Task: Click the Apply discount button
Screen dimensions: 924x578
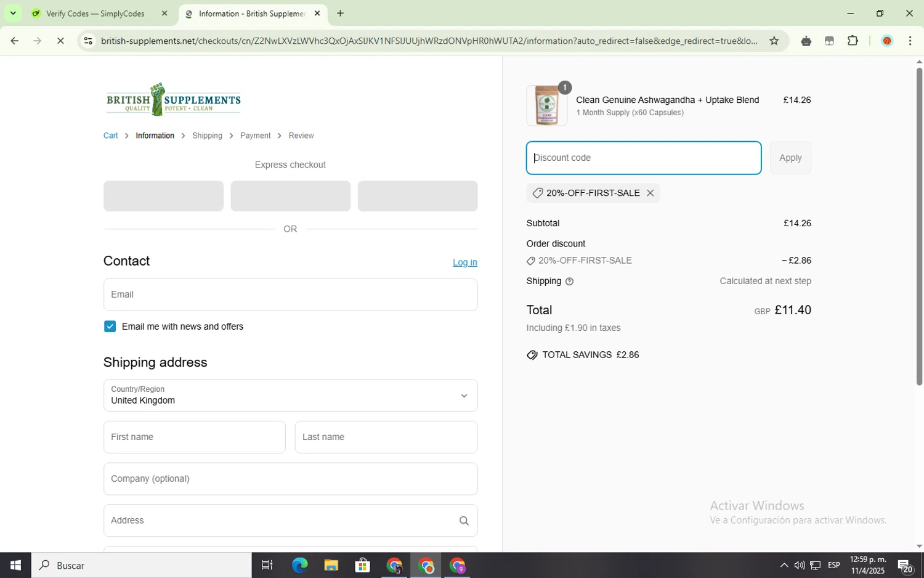Action: (790, 158)
